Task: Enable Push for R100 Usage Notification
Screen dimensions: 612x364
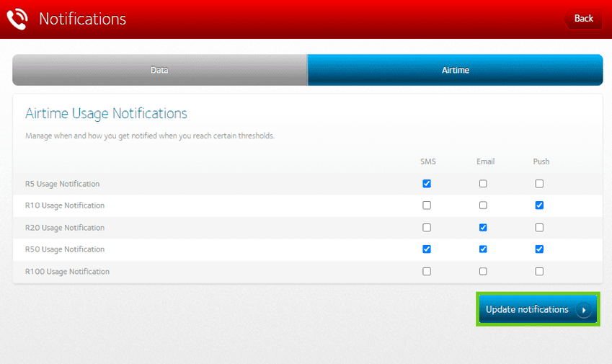Action: click(539, 272)
